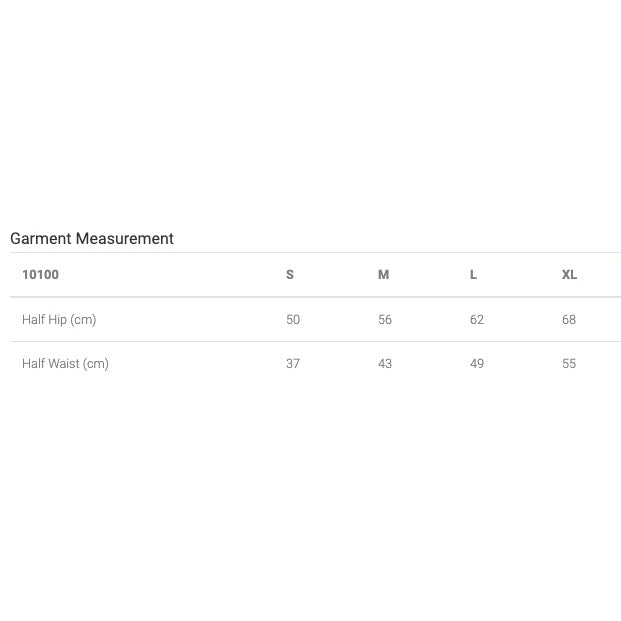
Task: Select Half Hip value 50 for size S
Action: click(293, 320)
